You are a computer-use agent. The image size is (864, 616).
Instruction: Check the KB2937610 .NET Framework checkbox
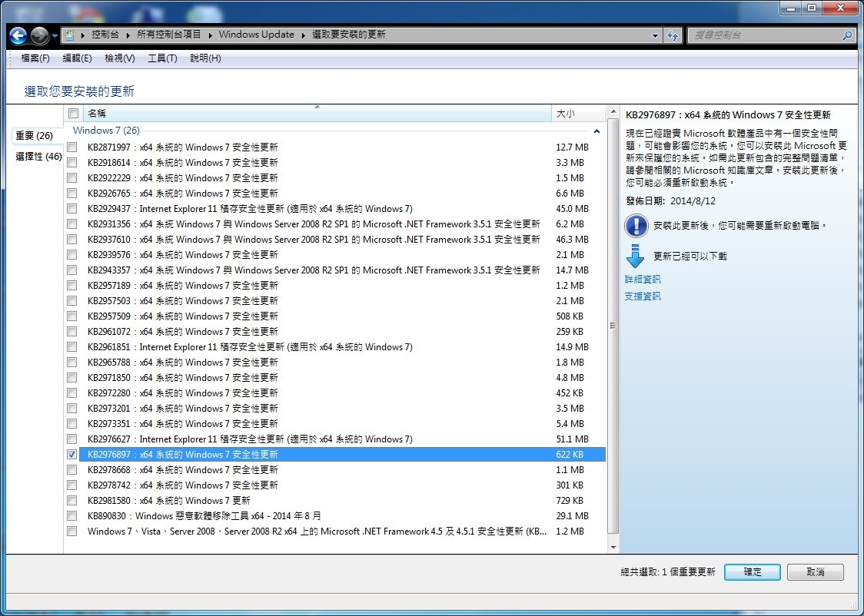pos(71,240)
